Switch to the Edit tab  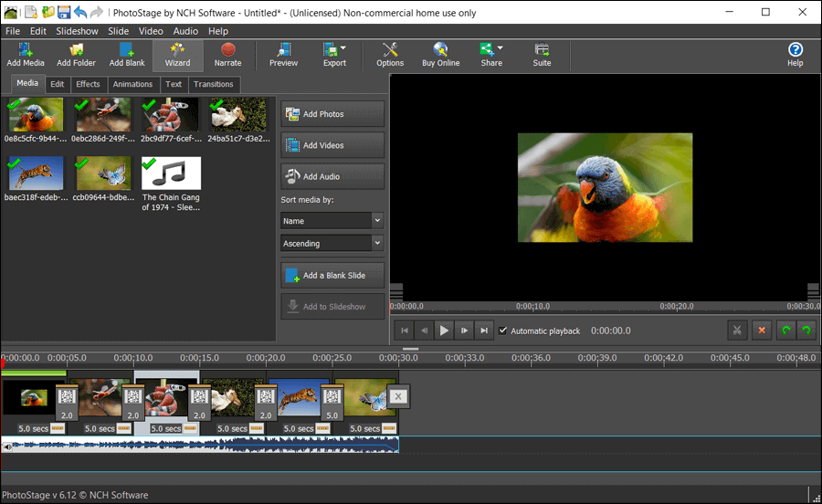(58, 84)
